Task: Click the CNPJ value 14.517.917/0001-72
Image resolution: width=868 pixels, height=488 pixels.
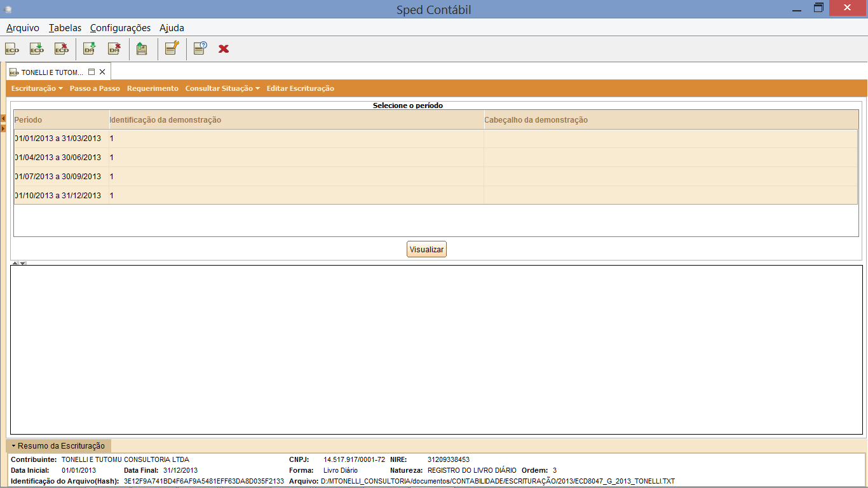Action: click(x=354, y=459)
